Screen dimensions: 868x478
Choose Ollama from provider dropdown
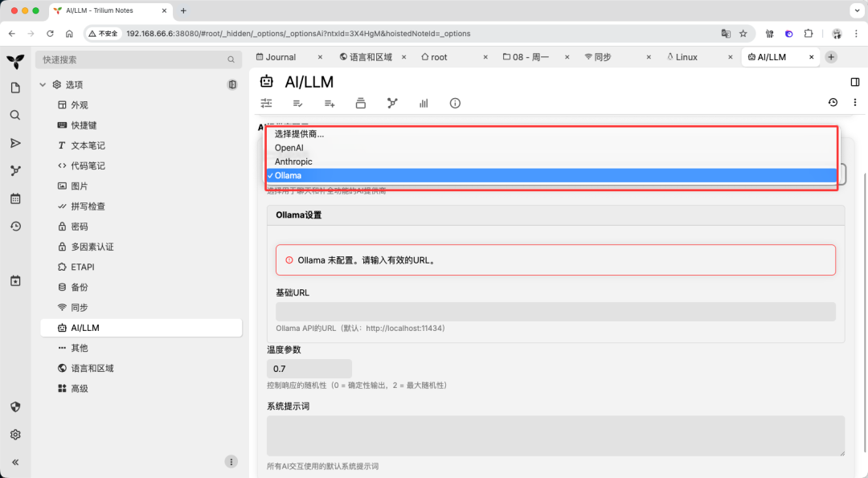tap(551, 175)
